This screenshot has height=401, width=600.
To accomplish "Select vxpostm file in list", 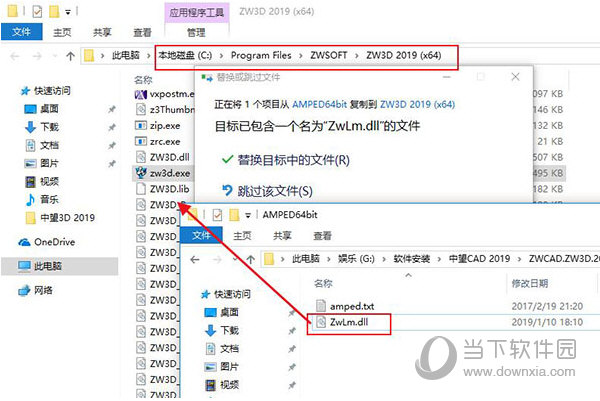I will click(165, 94).
